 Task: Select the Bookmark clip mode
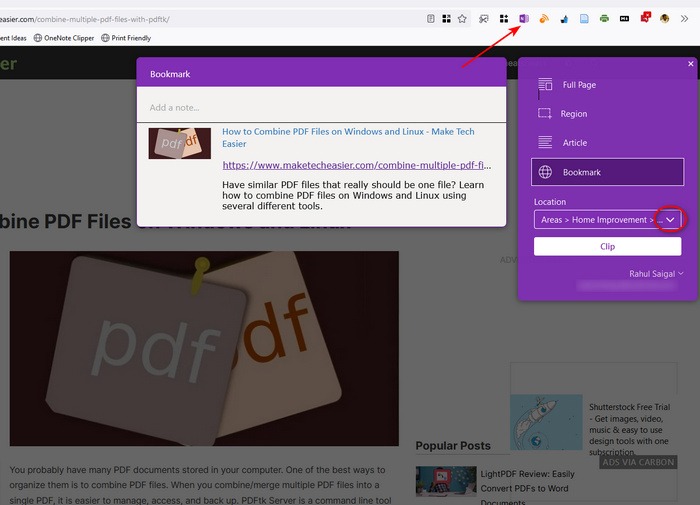click(x=608, y=172)
